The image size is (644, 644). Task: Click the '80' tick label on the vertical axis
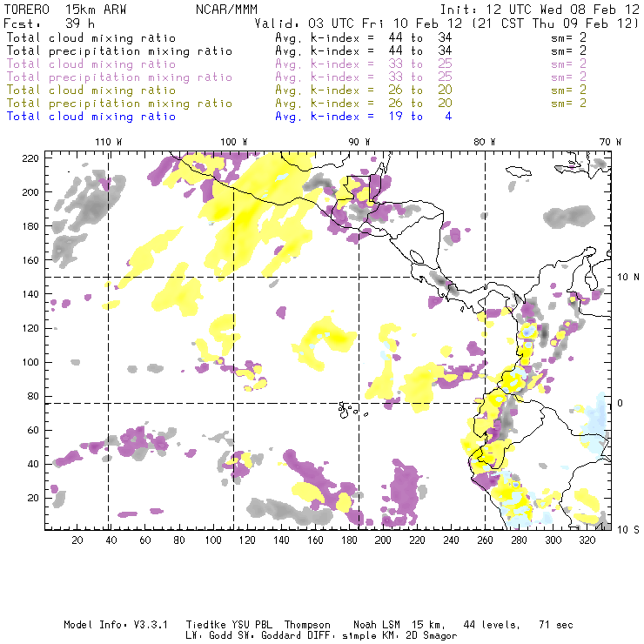tap(33, 396)
